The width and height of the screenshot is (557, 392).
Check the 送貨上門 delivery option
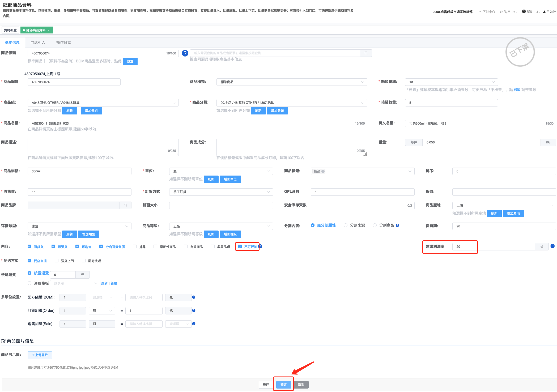(57, 261)
